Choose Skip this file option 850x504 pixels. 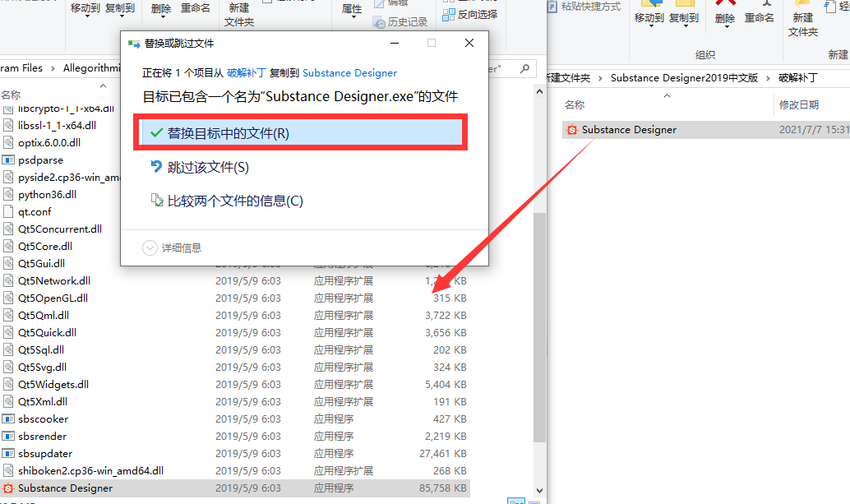[200, 167]
